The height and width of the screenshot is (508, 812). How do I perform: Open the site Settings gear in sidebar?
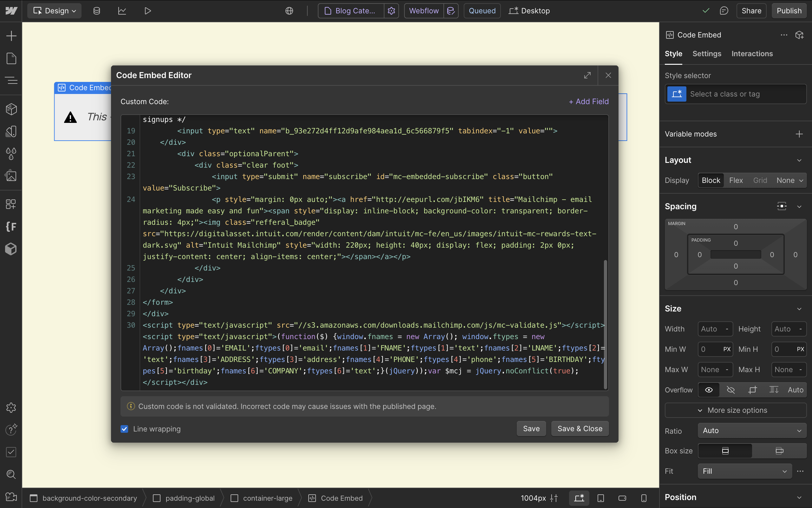click(x=11, y=408)
